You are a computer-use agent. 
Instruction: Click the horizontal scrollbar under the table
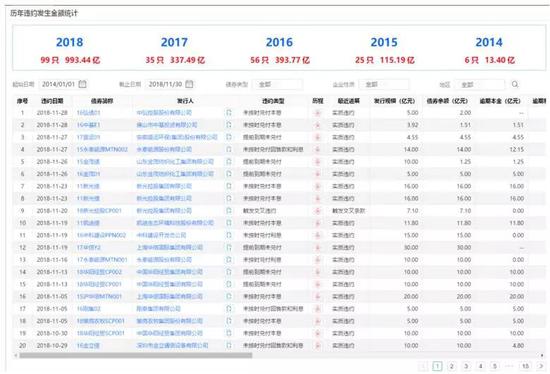click(136, 355)
